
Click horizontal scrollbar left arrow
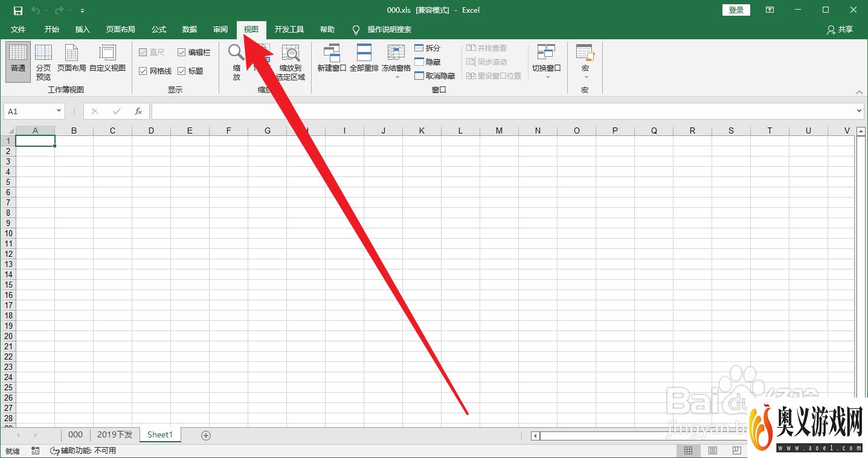pos(535,436)
